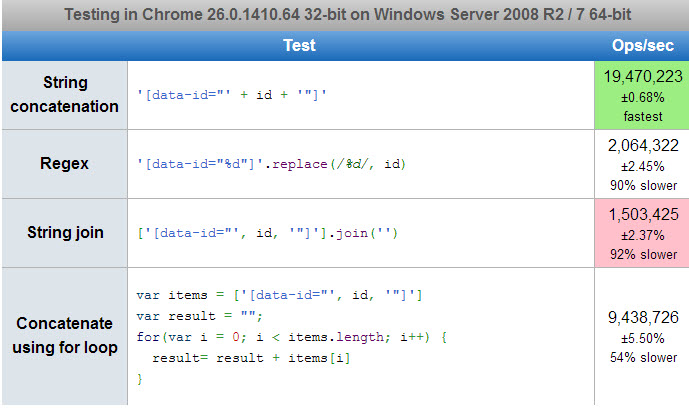The image size is (689, 409).
Task: Click the 'var items' code line
Action: click(279, 294)
